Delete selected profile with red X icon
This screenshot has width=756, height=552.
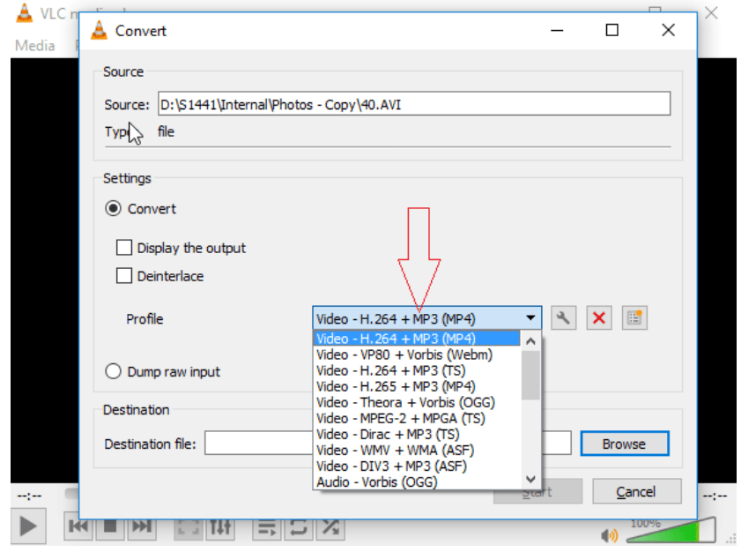click(599, 318)
